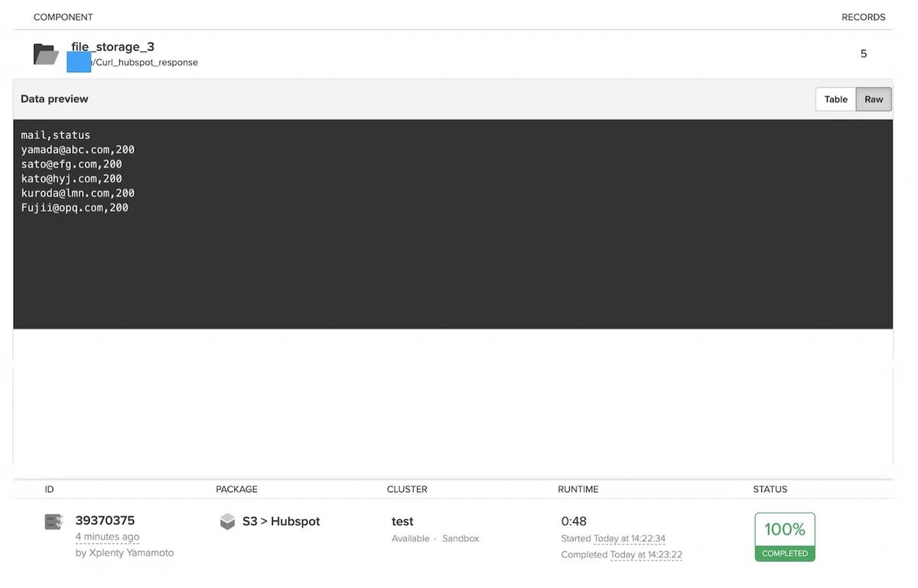Open the file_storage_3 folder icon
The height and width of the screenshot is (588, 918).
pos(46,54)
